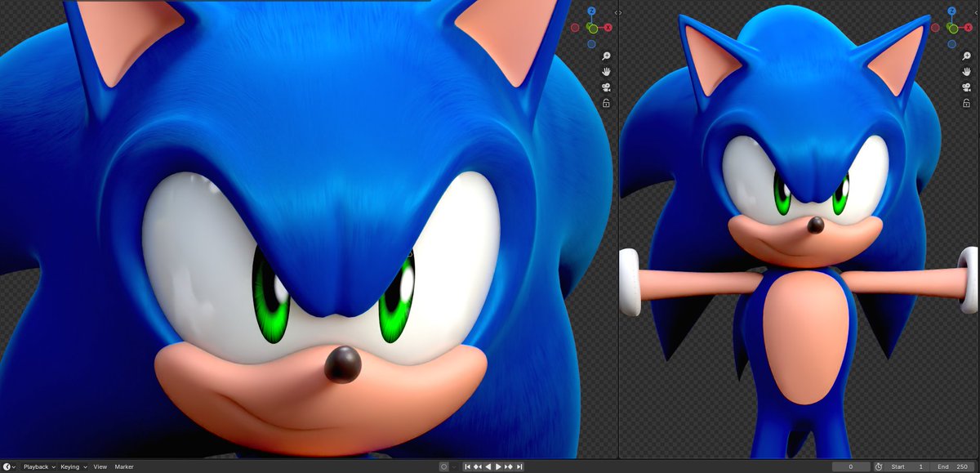Jump to the previous keyframe
Viewport: 980px width, 473px height.
478,466
